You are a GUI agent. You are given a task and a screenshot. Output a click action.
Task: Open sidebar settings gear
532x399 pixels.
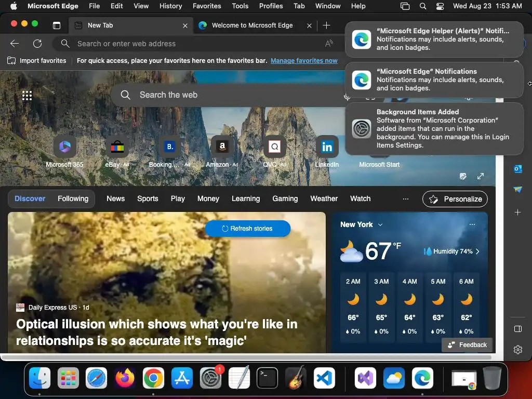(518, 350)
